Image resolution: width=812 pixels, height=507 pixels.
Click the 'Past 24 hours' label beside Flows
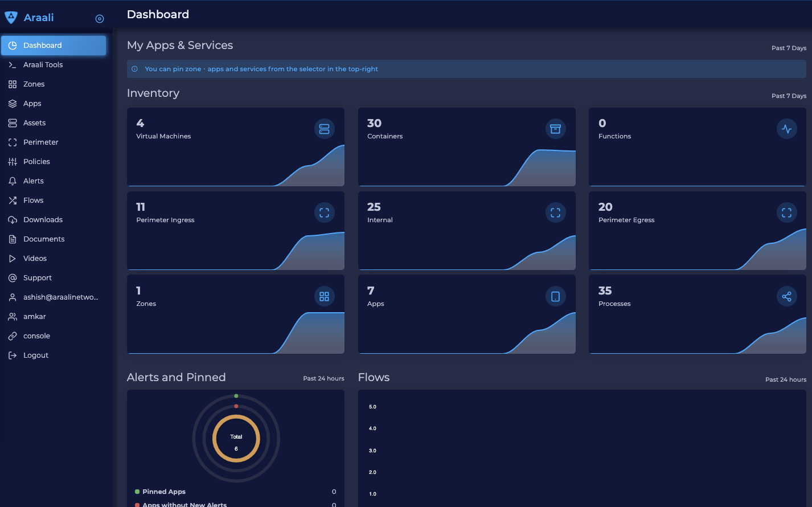(786, 379)
